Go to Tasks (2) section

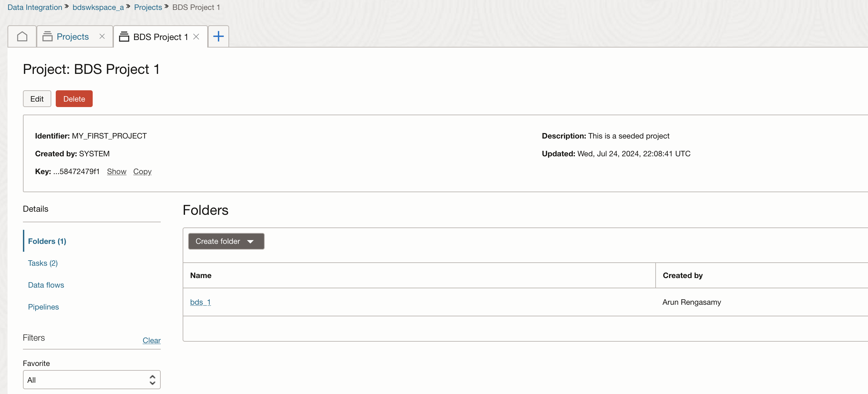(43, 263)
